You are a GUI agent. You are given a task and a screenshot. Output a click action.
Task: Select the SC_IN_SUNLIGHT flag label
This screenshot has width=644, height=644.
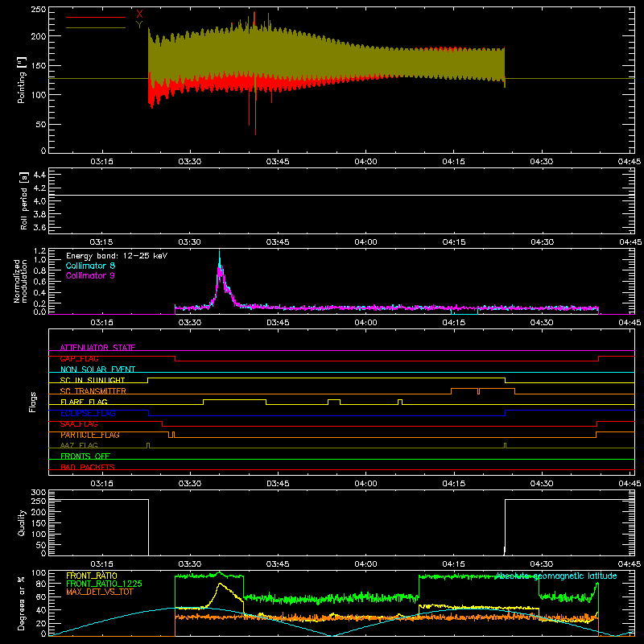point(93,380)
